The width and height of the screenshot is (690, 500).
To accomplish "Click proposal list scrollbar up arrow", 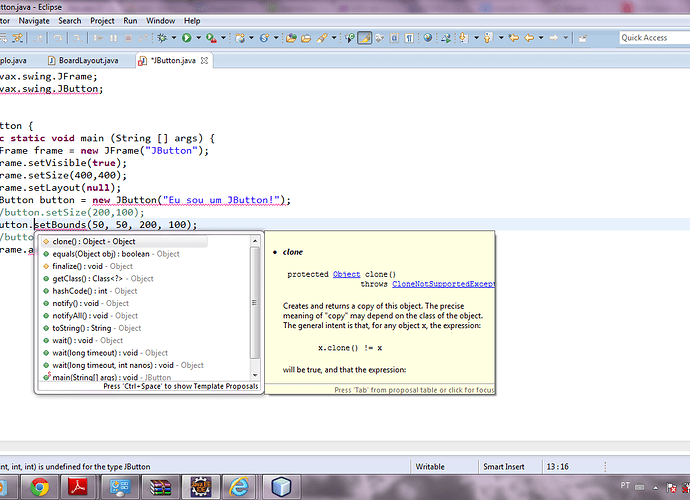I will [x=255, y=241].
